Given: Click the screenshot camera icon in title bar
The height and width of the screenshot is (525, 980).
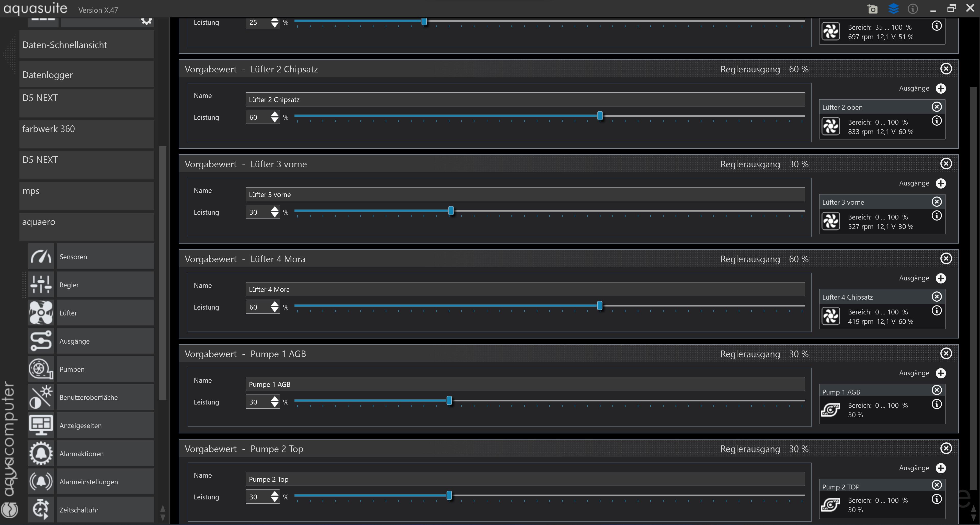Looking at the screenshot, I should click(x=872, y=9).
